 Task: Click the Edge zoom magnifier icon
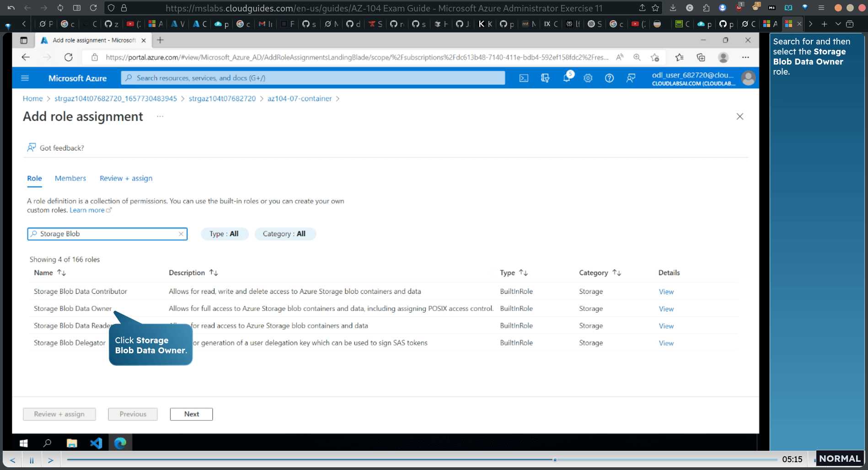click(x=637, y=57)
